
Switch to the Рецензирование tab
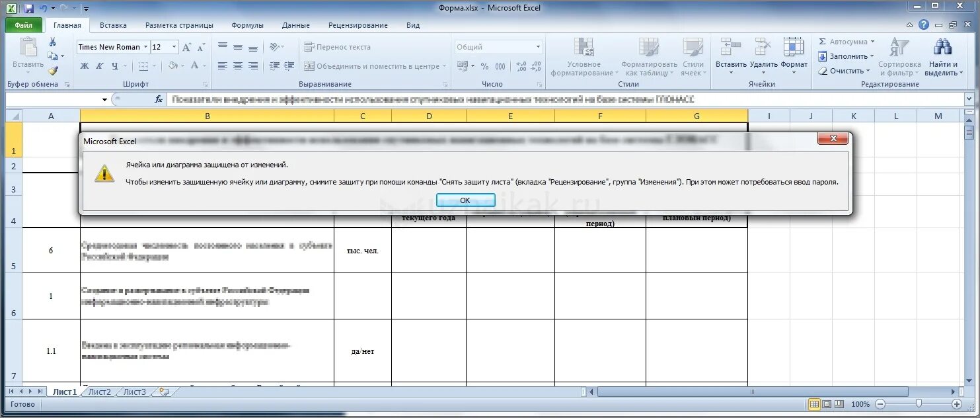pyautogui.click(x=358, y=25)
